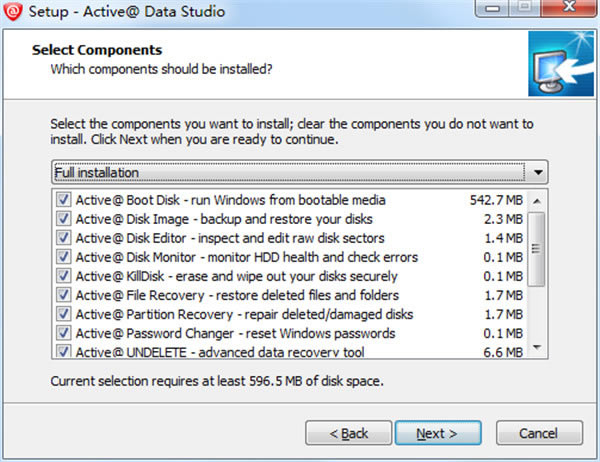This screenshot has width=600, height=462.
Task: Uncheck Active@ Boot Disk component
Action: click(64, 199)
